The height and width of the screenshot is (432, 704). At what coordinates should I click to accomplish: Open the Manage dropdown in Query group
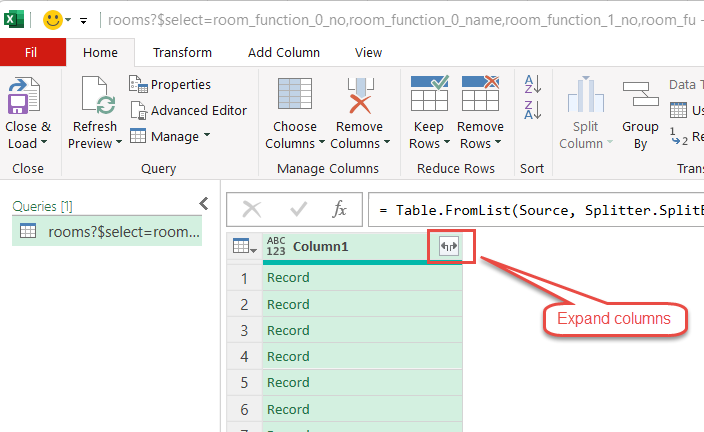[170, 136]
